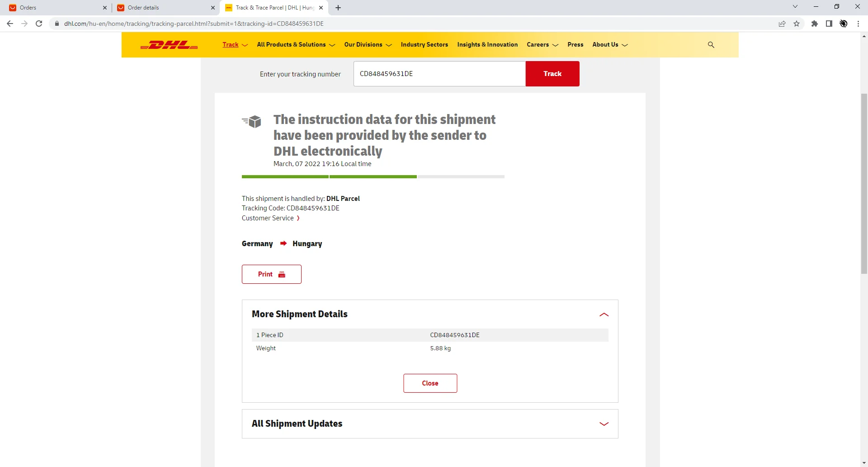The image size is (868, 467).
Task: Open the Extensions puzzle icon
Action: (815, 24)
